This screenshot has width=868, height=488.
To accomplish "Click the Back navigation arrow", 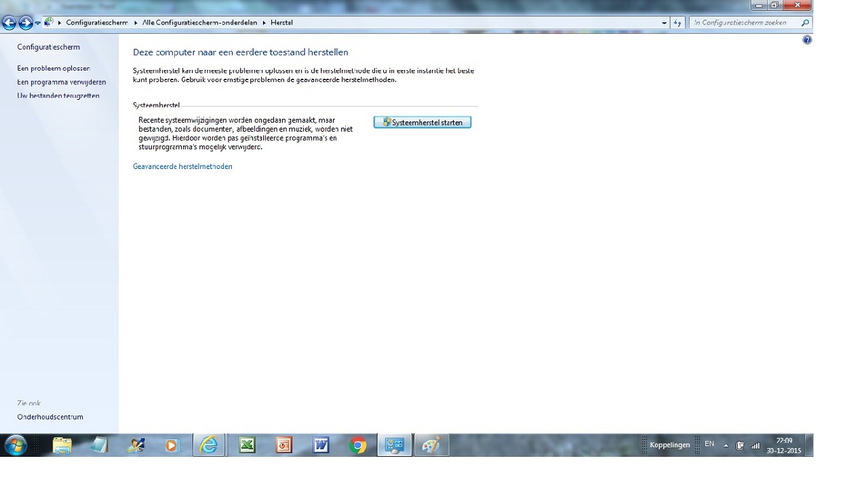I will (9, 23).
